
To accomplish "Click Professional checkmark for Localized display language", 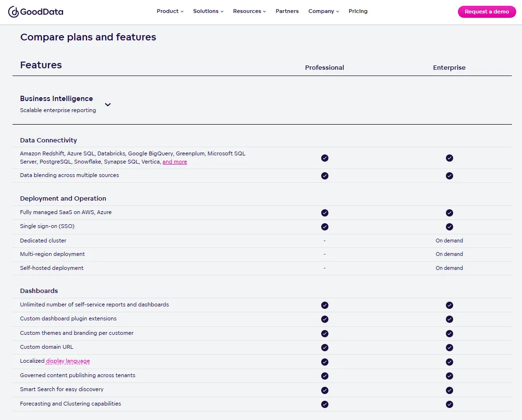I will 325,362.
